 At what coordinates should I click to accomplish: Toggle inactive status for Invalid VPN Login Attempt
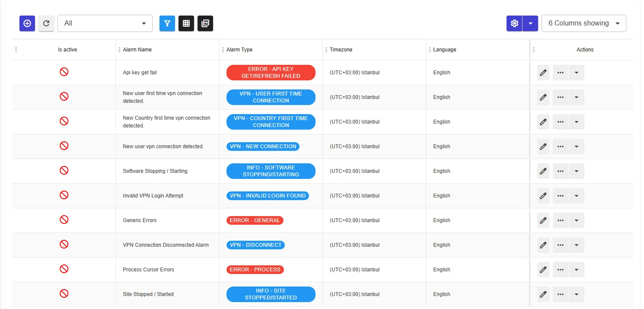coord(64,195)
